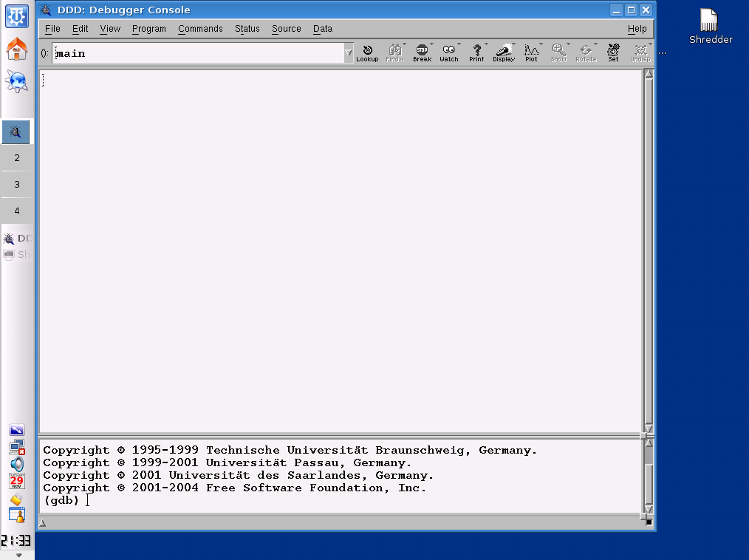Expand the argument field history dropdown
Screen dimensions: 749x560
coord(349,53)
